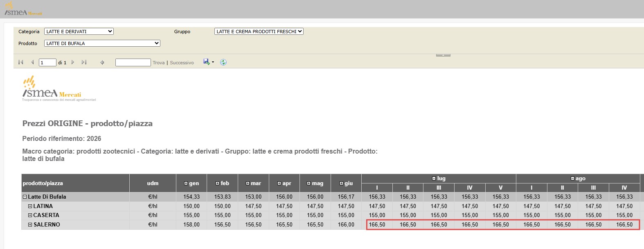Collapse the parameters area toggle
This screenshot has height=249, width=644.
(x=443, y=55)
